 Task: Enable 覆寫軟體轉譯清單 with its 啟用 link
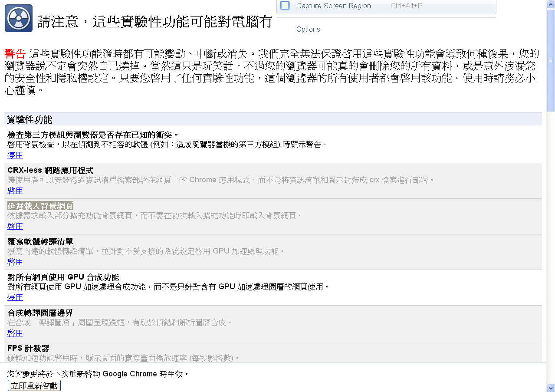15,262
